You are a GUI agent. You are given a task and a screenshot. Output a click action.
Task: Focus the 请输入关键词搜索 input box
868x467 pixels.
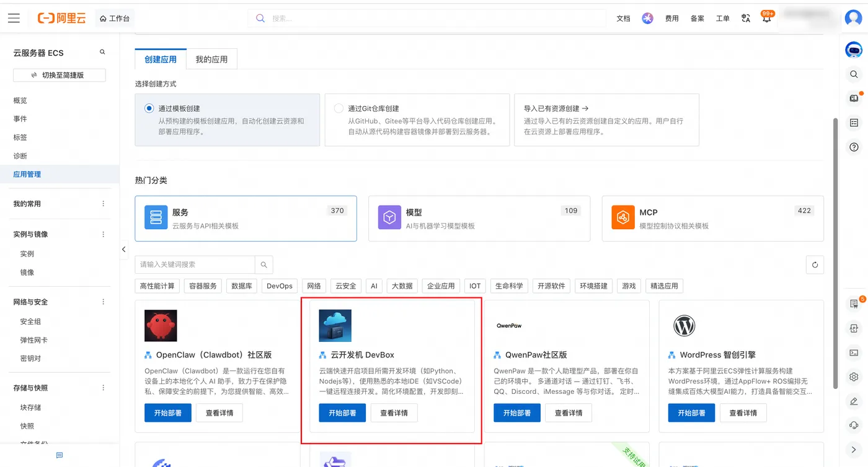coord(195,264)
